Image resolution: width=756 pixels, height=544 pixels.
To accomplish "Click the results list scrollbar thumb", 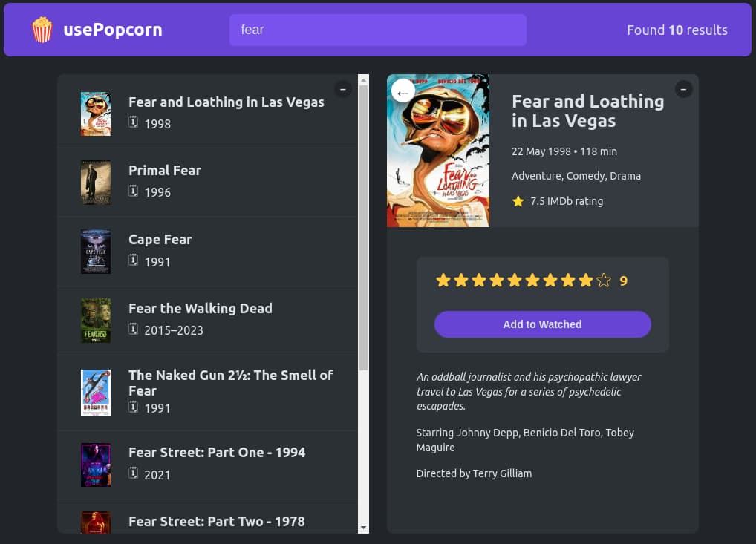I will pos(364,228).
